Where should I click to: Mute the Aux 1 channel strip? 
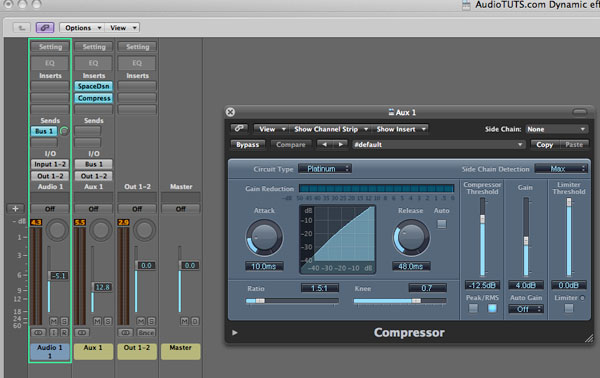point(97,321)
